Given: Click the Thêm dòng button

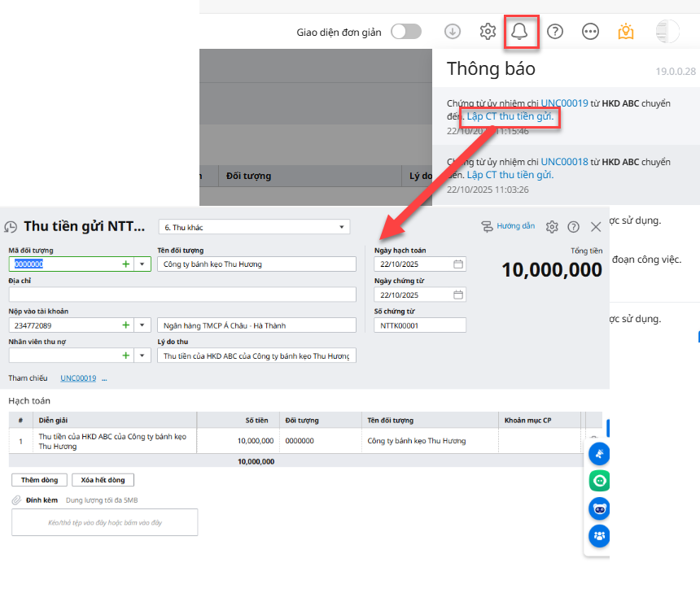Looking at the screenshot, I should (x=39, y=480).
